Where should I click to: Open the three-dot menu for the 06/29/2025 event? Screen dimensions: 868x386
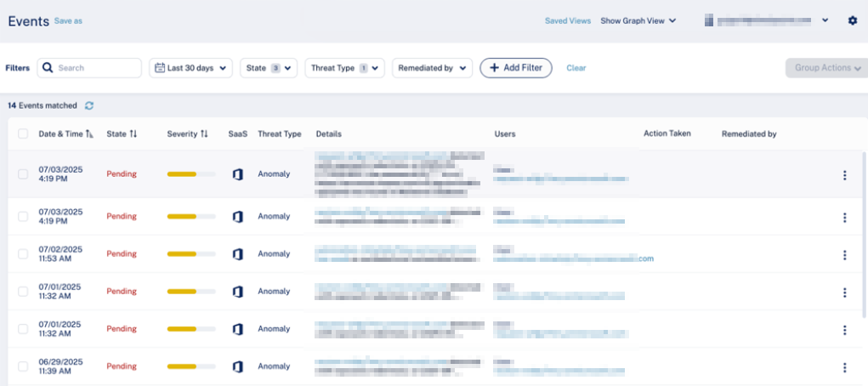(x=844, y=367)
